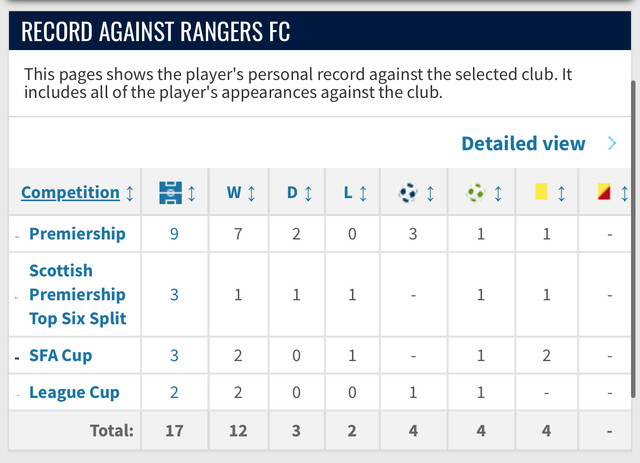Screen dimensions: 640x463
Task: Open Scottish Premiership Top Six Split
Action: 78,294
